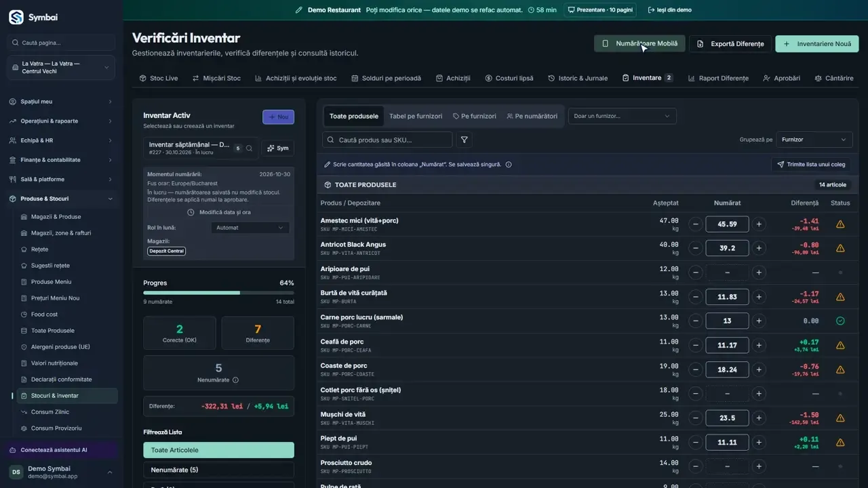Click Exportă Diferențe button
The height and width of the screenshot is (488, 868).
[x=730, y=44]
